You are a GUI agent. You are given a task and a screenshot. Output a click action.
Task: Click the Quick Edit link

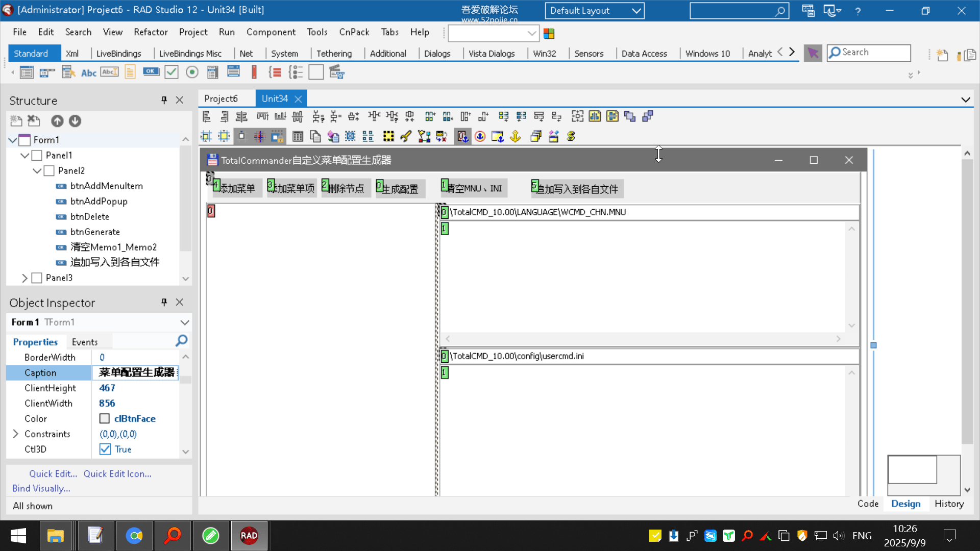pyautogui.click(x=53, y=473)
